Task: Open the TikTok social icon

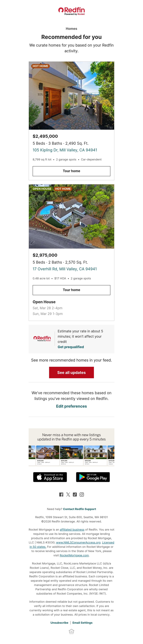Action: tap(75, 494)
